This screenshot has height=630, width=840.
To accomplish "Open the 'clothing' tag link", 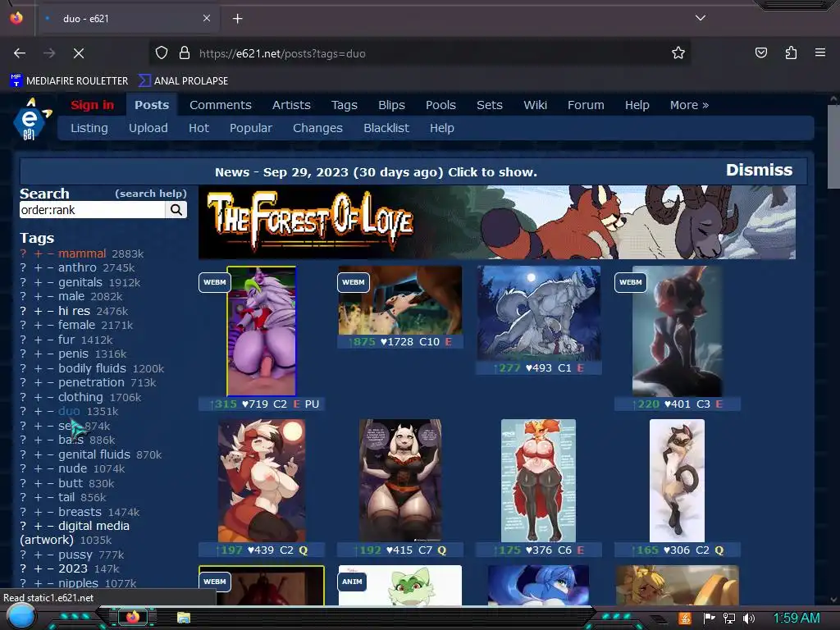I will tap(80, 397).
